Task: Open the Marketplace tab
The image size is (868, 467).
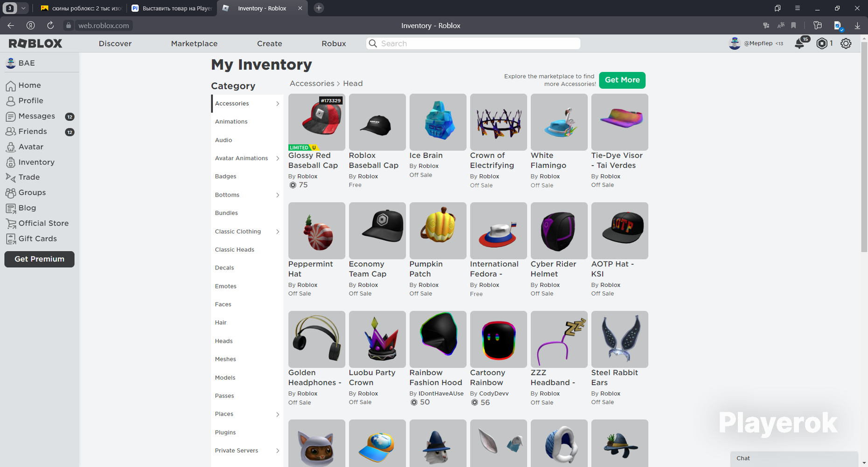Action: click(x=194, y=43)
